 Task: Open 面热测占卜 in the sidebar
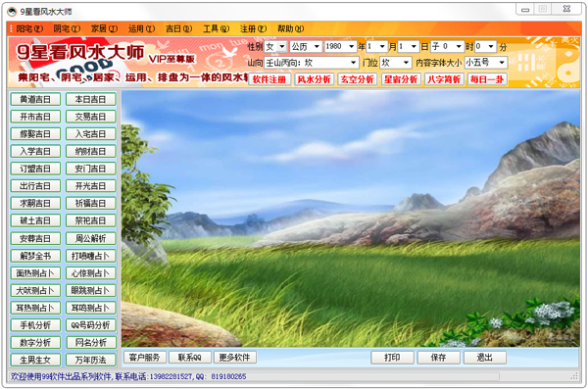35,273
